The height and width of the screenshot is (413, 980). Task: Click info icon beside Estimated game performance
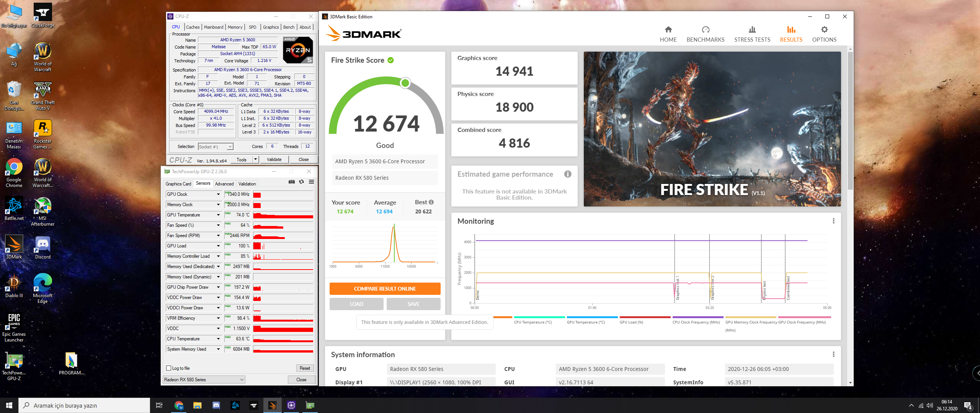point(568,174)
